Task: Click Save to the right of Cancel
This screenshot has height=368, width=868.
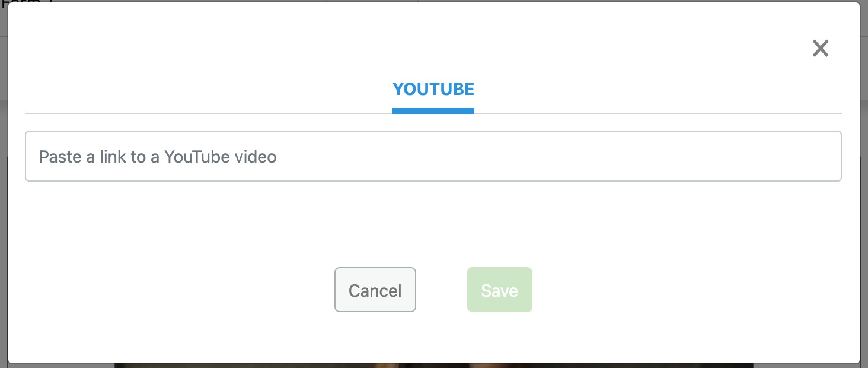Action: pyautogui.click(x=499, y=290)
